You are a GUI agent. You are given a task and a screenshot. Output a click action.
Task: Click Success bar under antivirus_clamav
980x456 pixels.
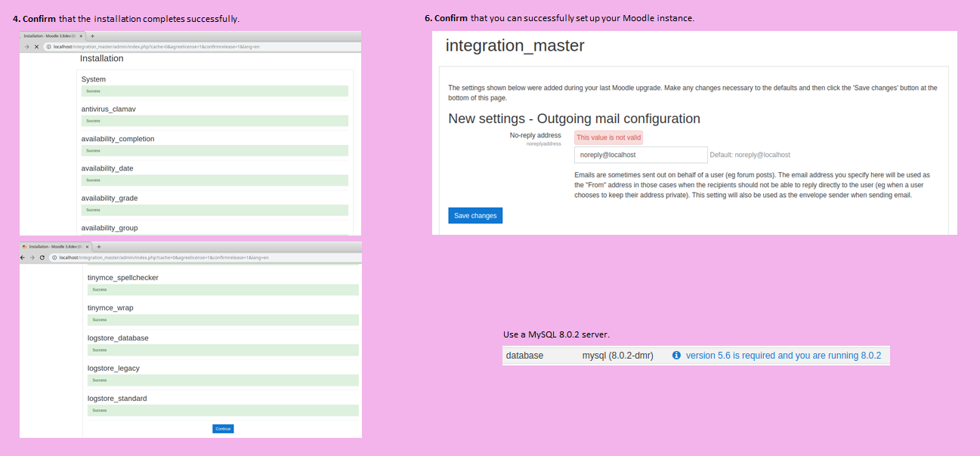(215, 121)
